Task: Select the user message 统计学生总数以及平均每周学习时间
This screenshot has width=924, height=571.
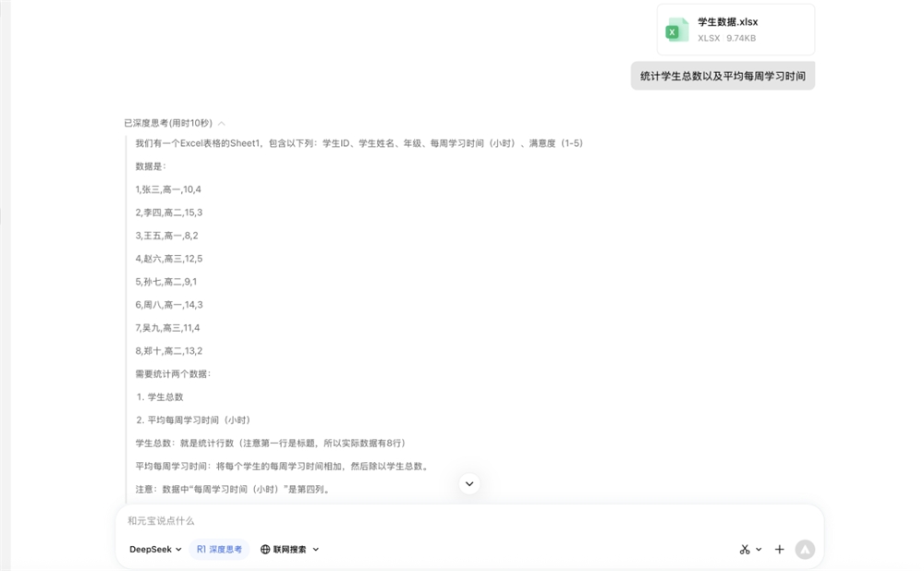Action: [723, 76]
